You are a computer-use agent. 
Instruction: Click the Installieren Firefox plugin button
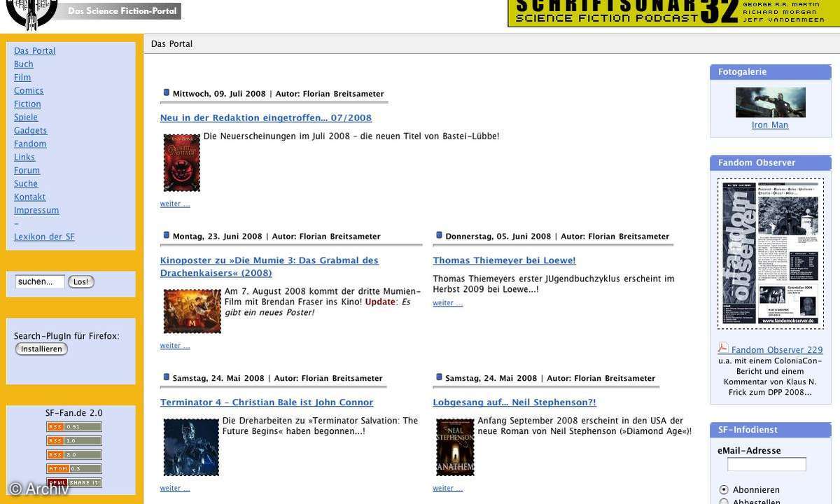(41, 349)
